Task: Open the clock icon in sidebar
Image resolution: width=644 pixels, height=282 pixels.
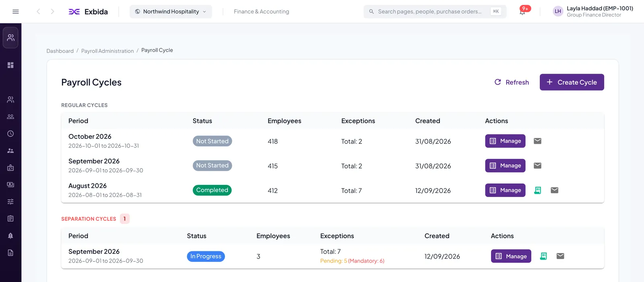Action: (x=10, y=133)
